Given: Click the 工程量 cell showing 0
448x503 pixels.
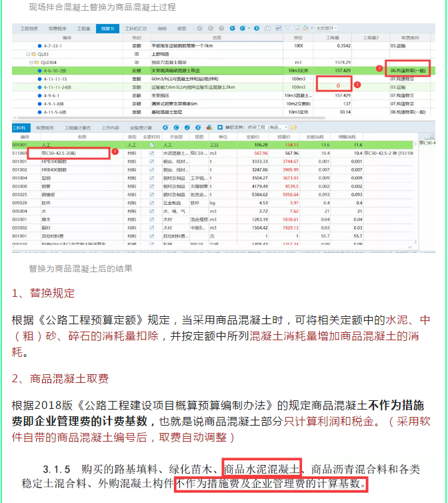Looking at the screenshot, I should coord(338,86).
